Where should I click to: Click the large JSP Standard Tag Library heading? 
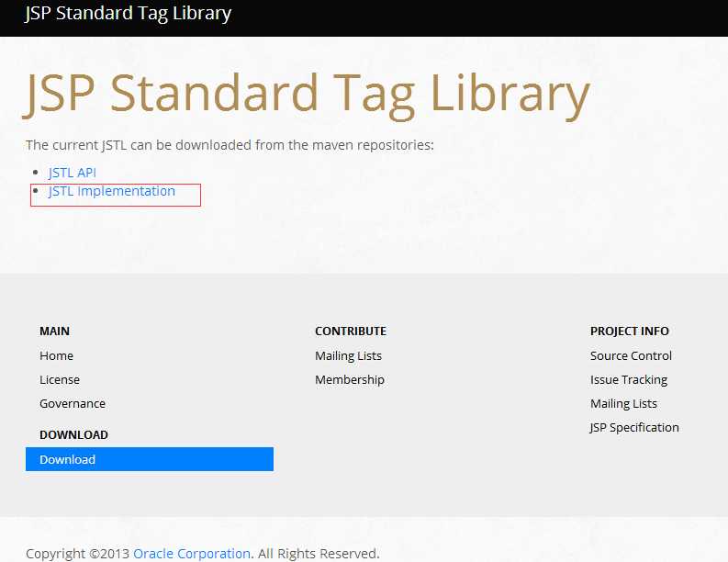click(307, 96)
